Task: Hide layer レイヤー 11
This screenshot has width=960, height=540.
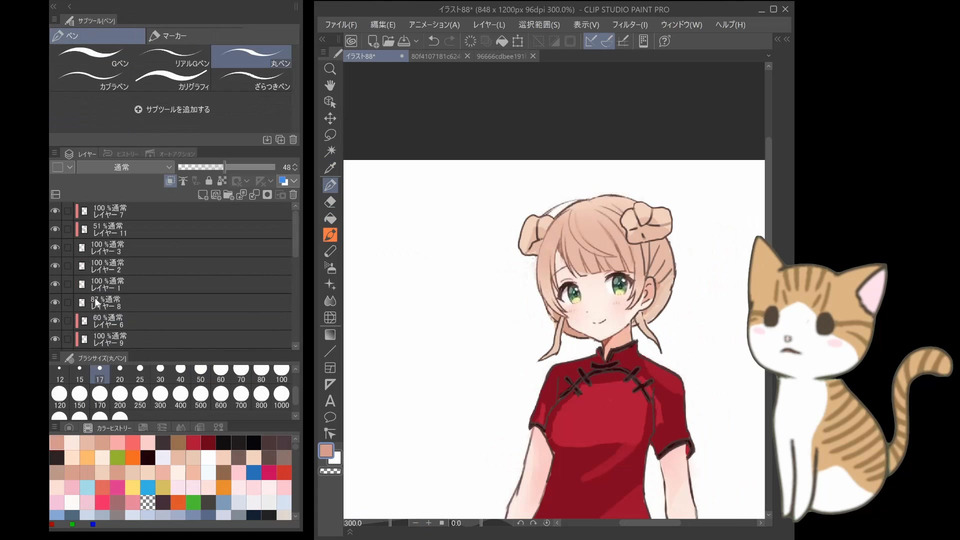Action: (x=55, y=230)
